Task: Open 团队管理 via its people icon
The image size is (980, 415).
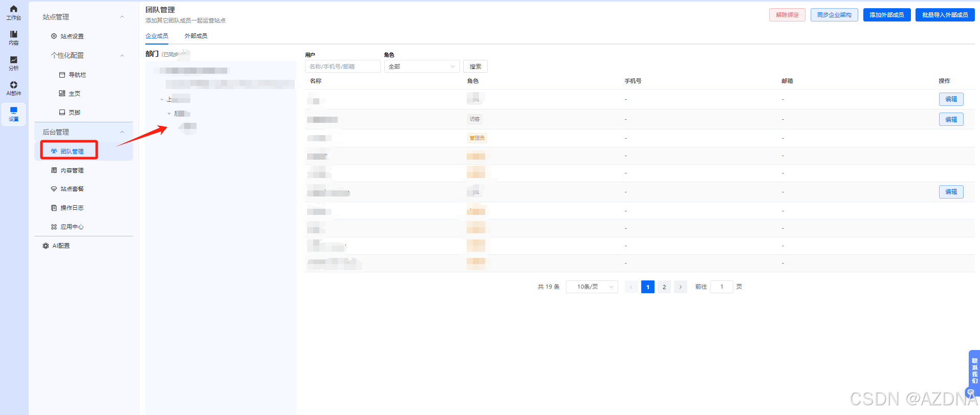Action: point(54,151)
